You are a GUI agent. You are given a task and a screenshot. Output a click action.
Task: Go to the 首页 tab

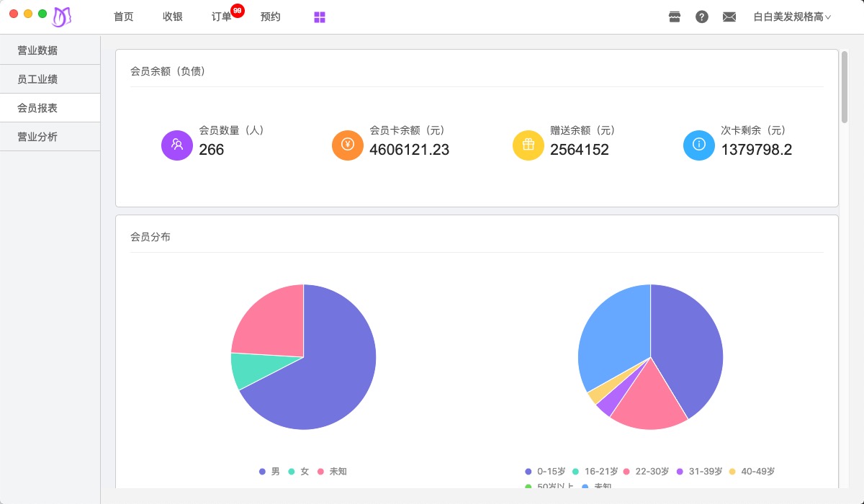point(124,17)
